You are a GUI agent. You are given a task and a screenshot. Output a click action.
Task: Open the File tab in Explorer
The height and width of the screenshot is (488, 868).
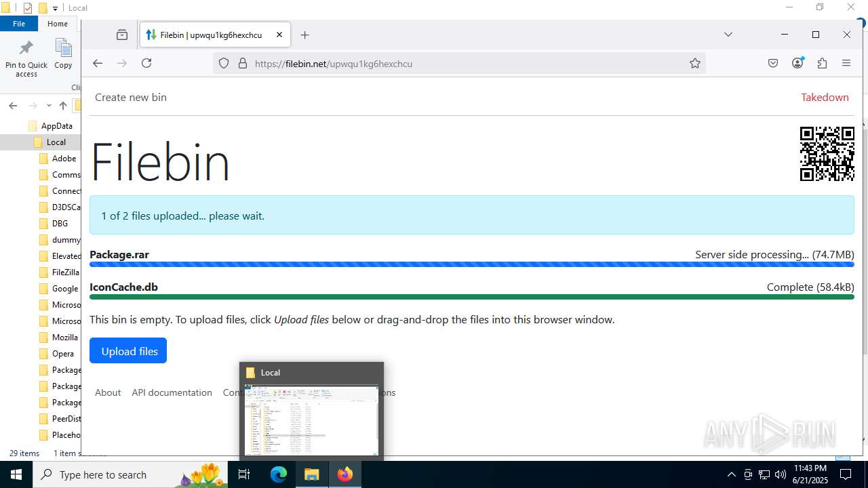point(19,24)
